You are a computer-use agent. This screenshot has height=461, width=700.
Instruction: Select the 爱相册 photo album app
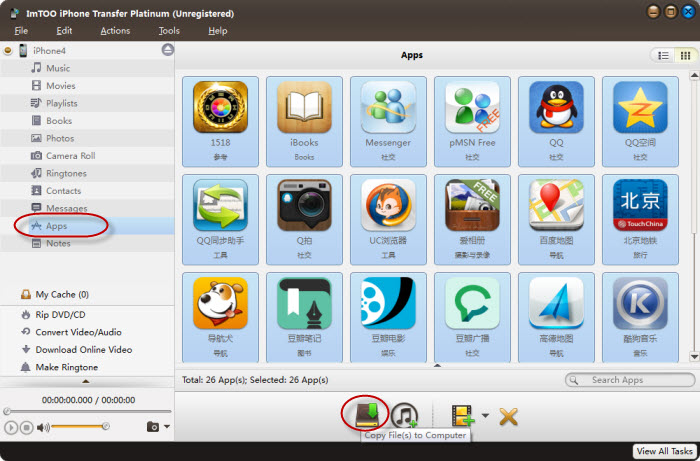(472, 220)
